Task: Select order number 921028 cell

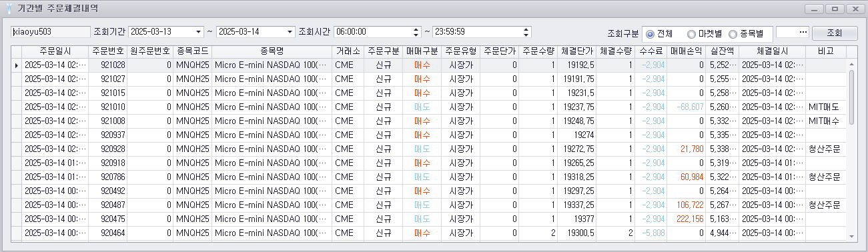Action: (108, 65)
